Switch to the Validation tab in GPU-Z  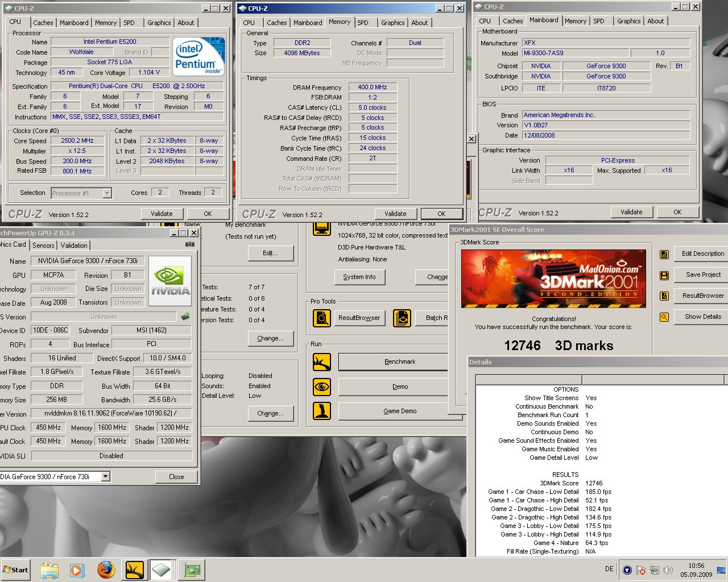coord(74,246)
